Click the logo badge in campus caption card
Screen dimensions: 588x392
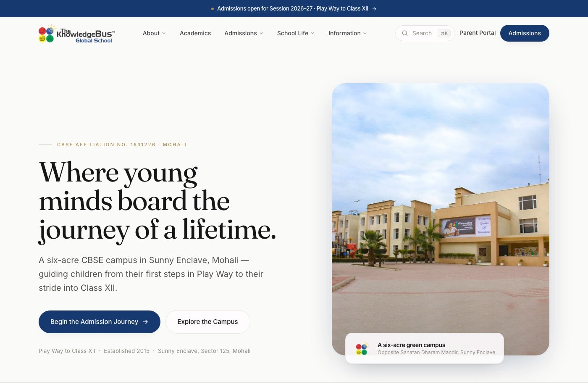(x=362, y=349)
